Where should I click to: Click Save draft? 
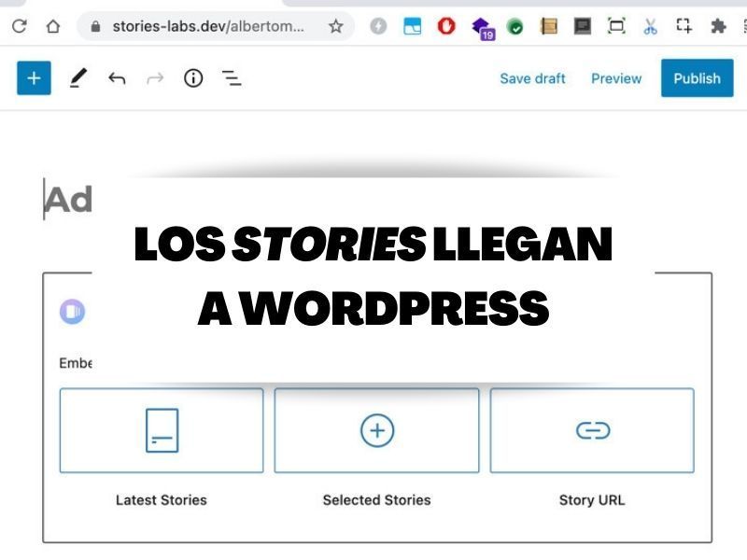tap(532, 78)
